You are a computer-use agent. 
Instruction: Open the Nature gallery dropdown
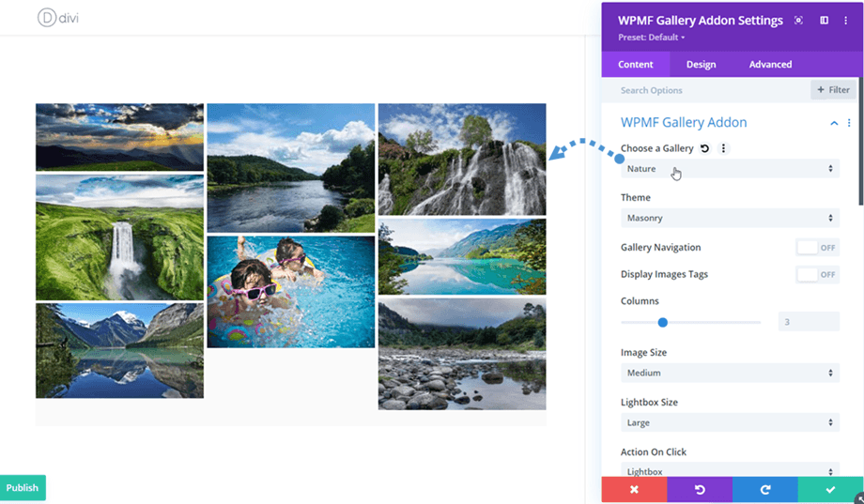[x=730, y=169]
